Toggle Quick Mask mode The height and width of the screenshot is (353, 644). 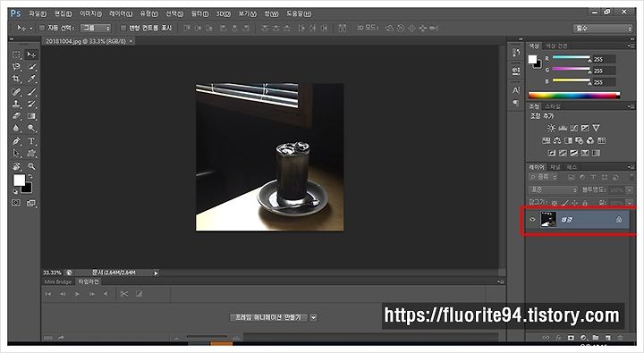[16, 203]
